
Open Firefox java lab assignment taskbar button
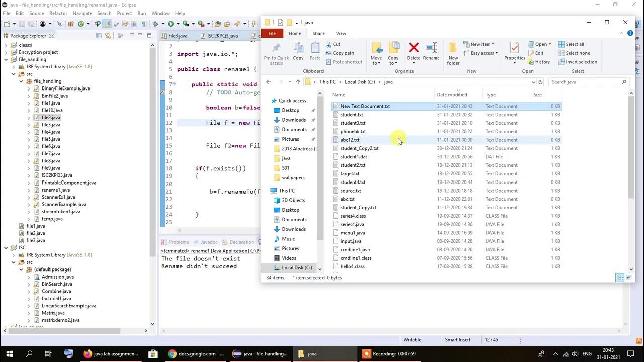pos(111,354)
